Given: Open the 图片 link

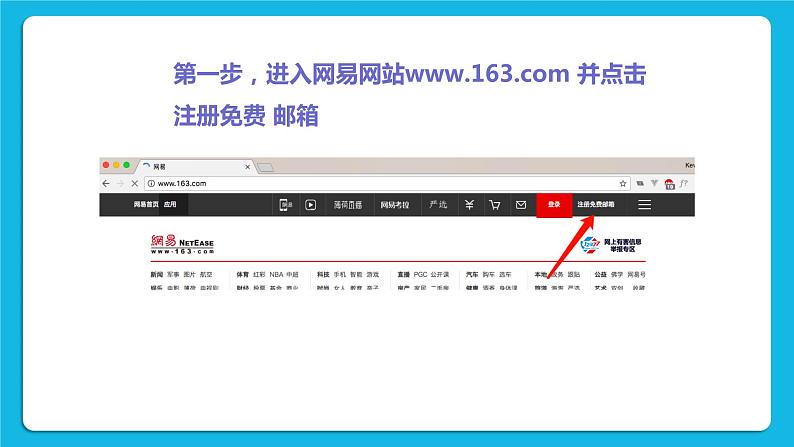Looking at the screenshot, I should [x=189, y=274].
